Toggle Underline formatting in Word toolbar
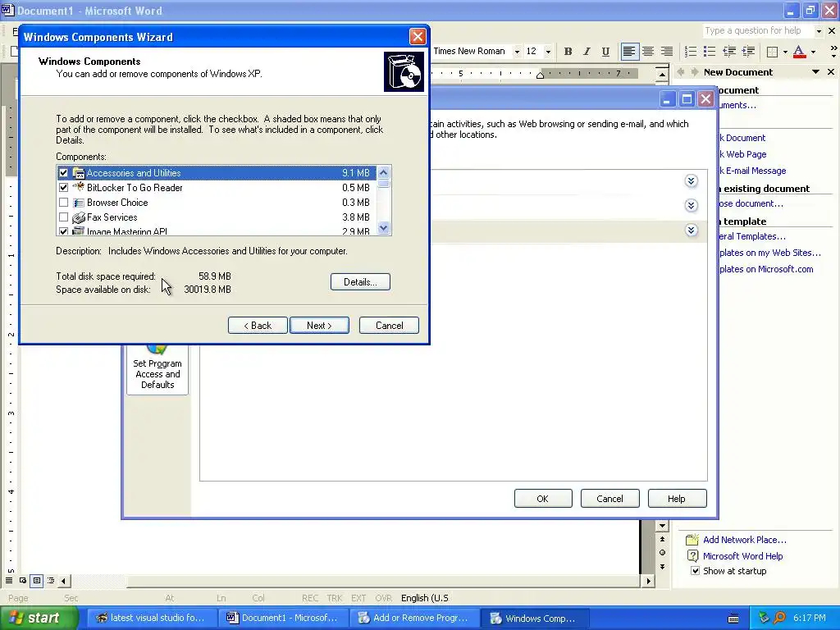The height and width of the screenshot is (630, 840). coord(605,52)
